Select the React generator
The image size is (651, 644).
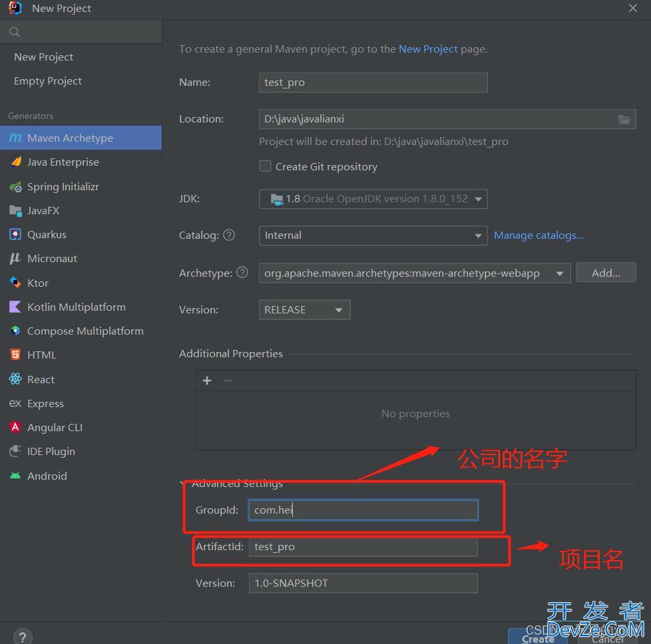coord(81,379)
